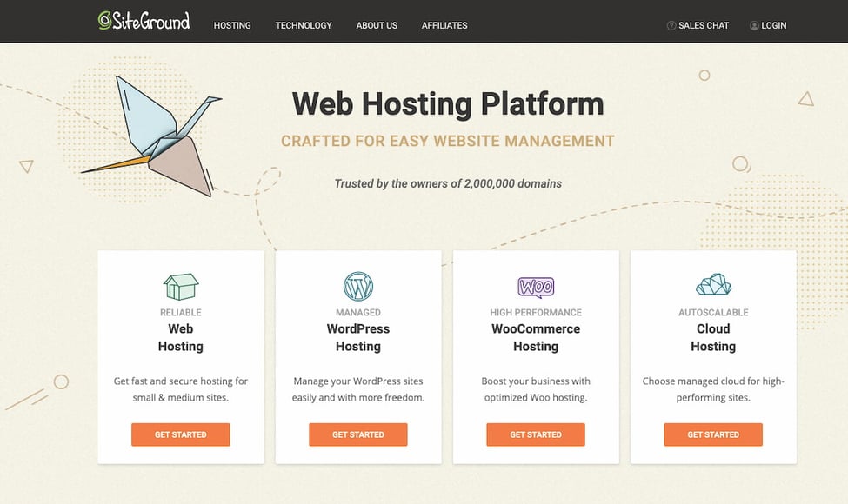Select the green house Web Hosting icon
The height and width of the screenshot is (504, 848).
pos(180,288)
